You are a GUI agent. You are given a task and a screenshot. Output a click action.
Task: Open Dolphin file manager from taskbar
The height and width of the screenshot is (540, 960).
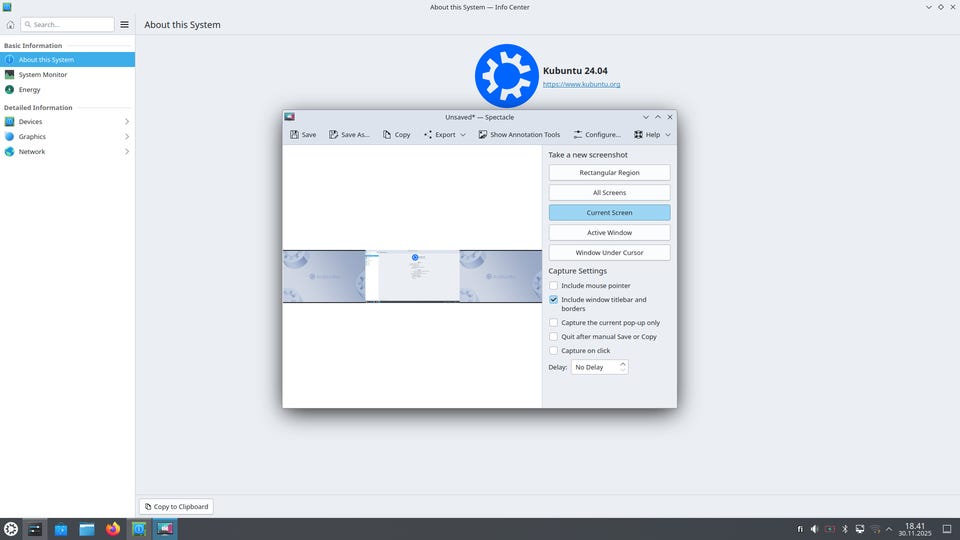coord(87,529)
